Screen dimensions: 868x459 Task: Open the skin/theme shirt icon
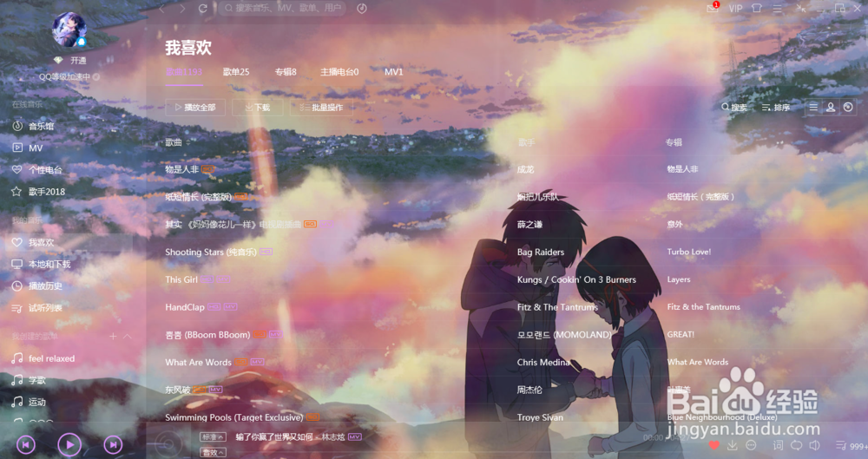tap(757, 9)
